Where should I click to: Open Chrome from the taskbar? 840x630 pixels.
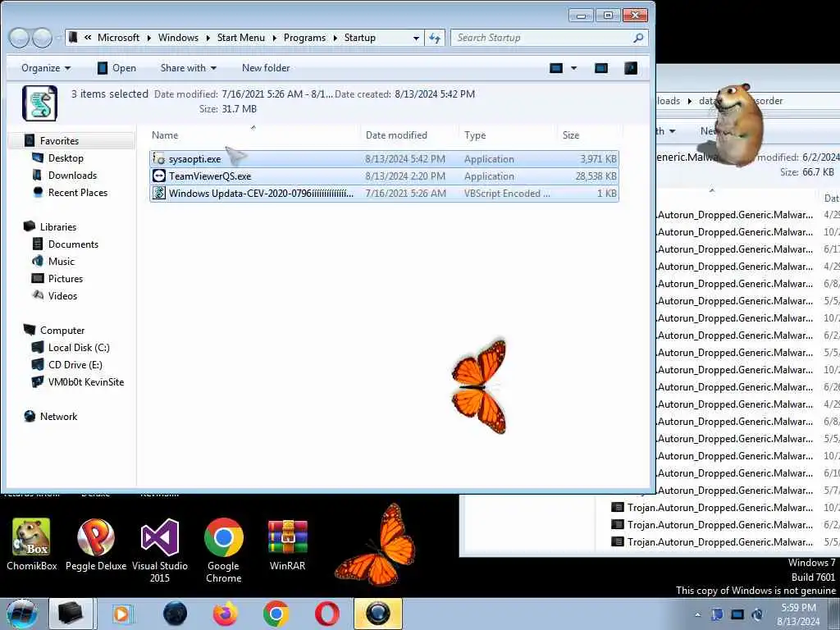coord(276,614)
